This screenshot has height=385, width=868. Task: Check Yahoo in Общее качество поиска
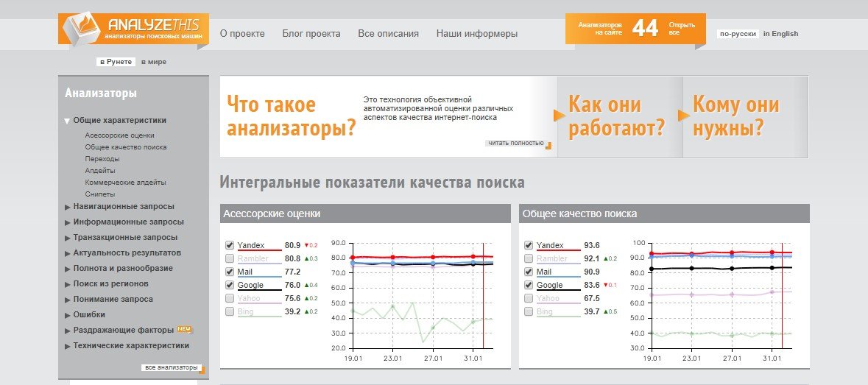coord(529,298)
